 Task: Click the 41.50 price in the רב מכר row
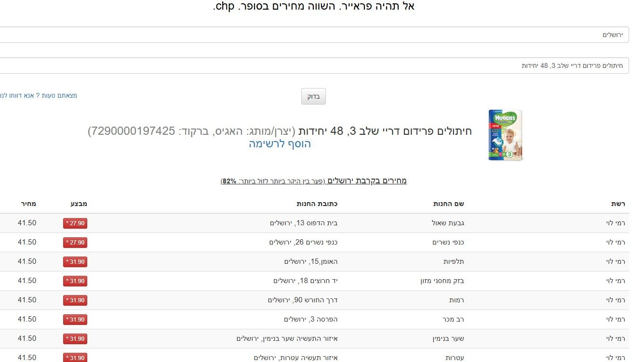point(27,319)
